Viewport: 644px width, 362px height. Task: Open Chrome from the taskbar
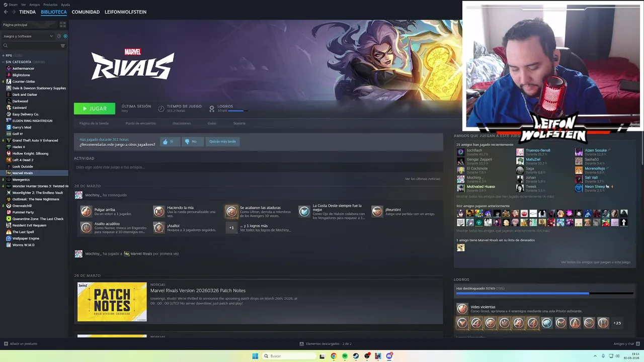pyautogui.click(x=333, y=356)
